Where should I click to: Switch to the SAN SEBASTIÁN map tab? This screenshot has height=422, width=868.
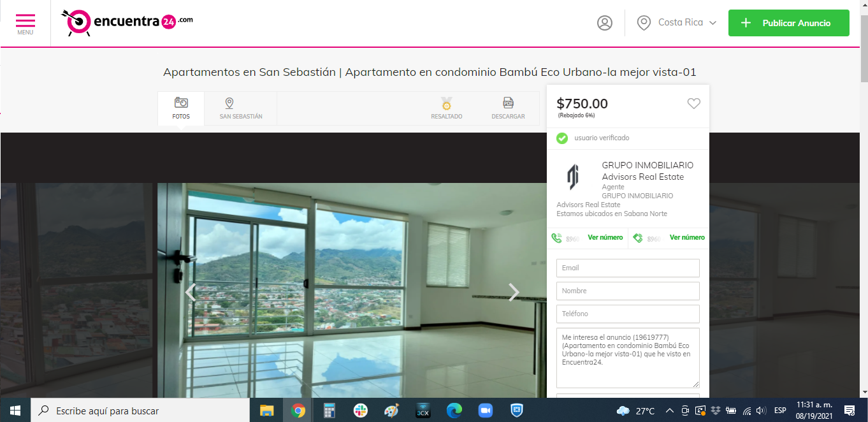coord(241,108)
